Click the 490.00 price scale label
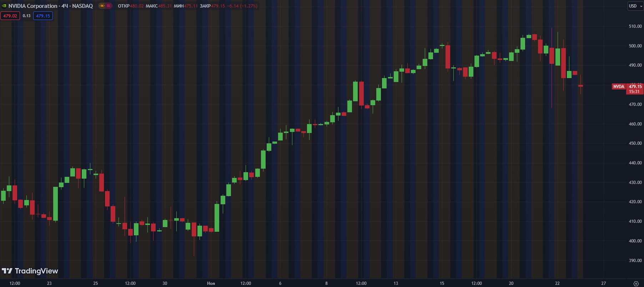 (x=635, y=65)
